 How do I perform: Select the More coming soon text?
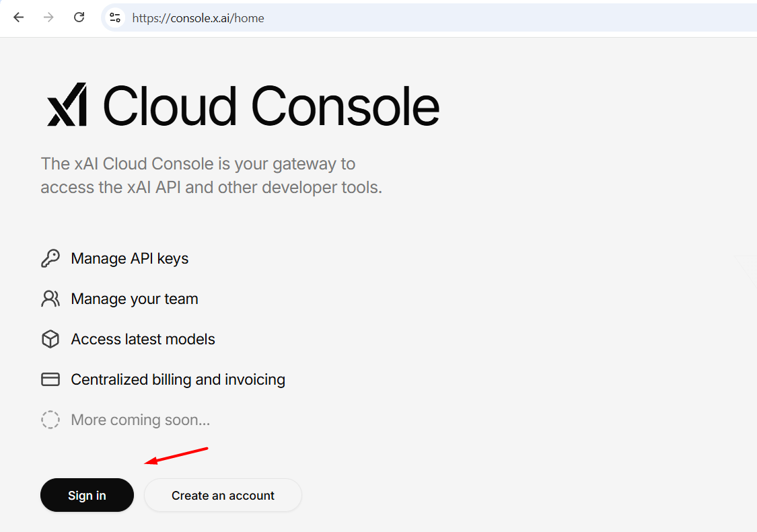[140, 420]
